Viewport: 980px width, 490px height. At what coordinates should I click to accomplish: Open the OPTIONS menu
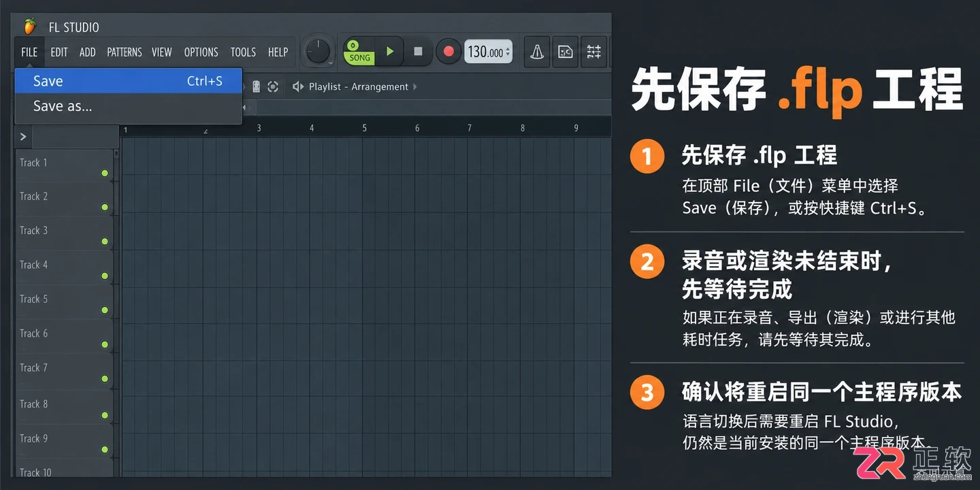[201, 52]
